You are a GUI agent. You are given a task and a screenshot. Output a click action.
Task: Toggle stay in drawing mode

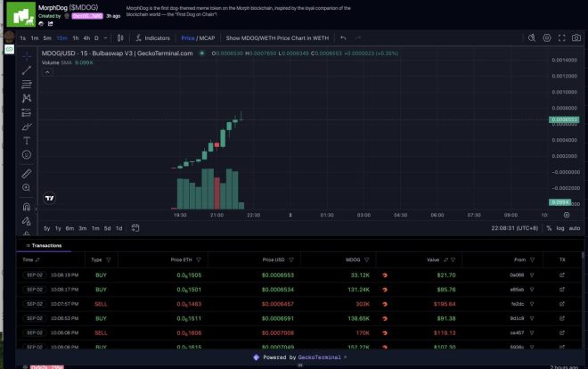[x=26, y=221]
